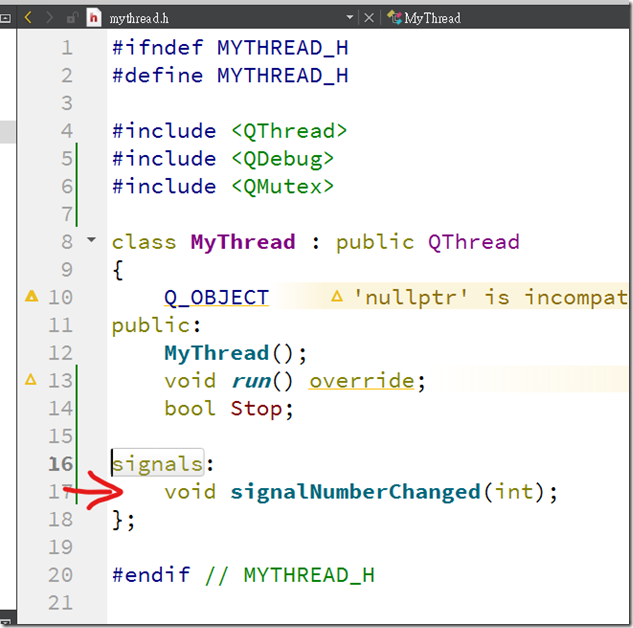
Task: Go forward using the grey forward arrow
Action: (x=49, y=18)
